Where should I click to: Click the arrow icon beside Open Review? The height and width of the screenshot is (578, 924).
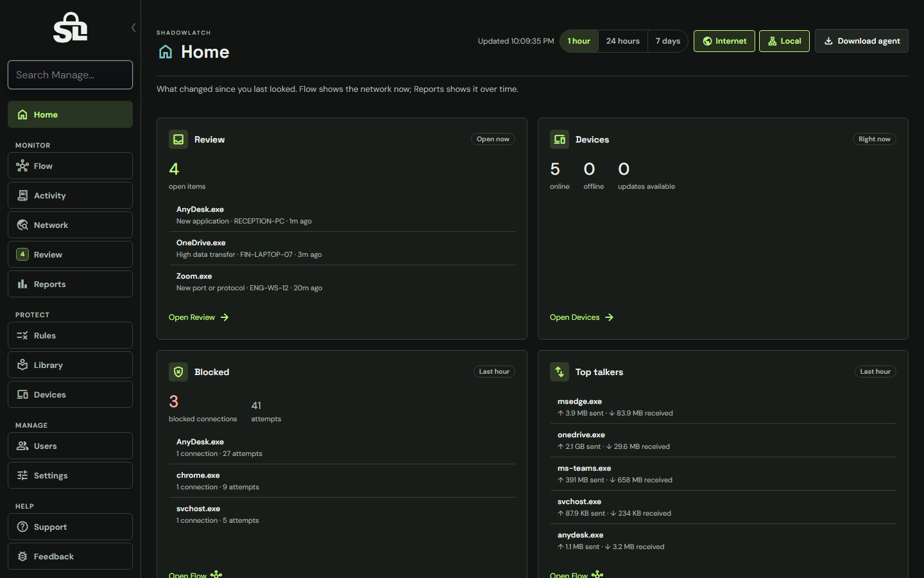pyautogui.click(x=225, y=317)
